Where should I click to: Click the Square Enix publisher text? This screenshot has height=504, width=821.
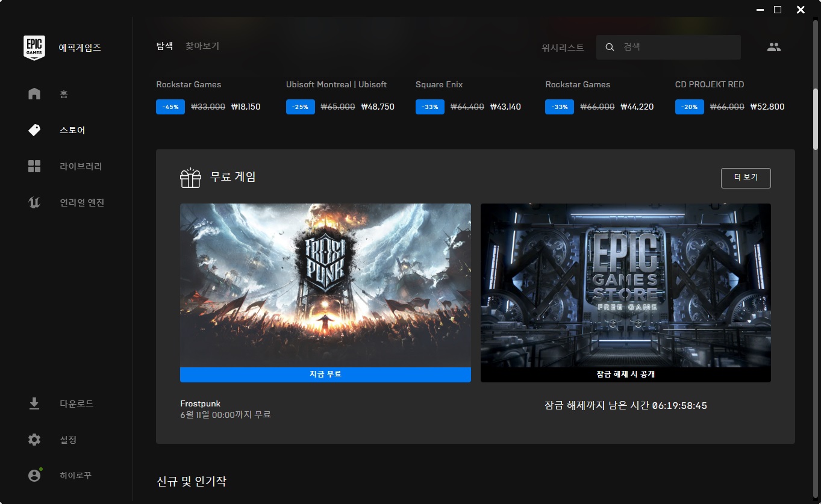tap(439, 84)
